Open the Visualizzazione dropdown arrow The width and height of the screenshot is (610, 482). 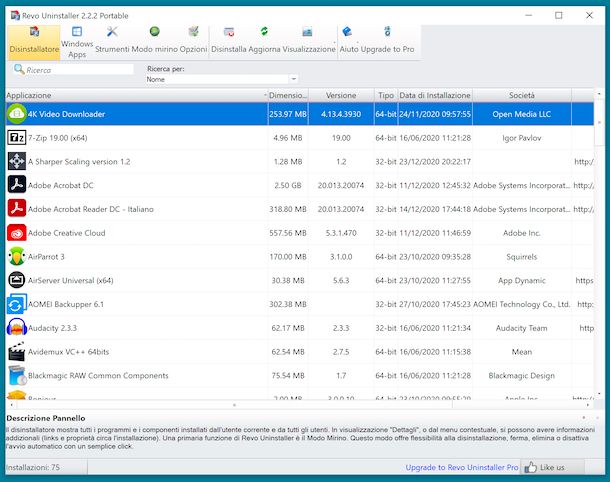[335, 42]
